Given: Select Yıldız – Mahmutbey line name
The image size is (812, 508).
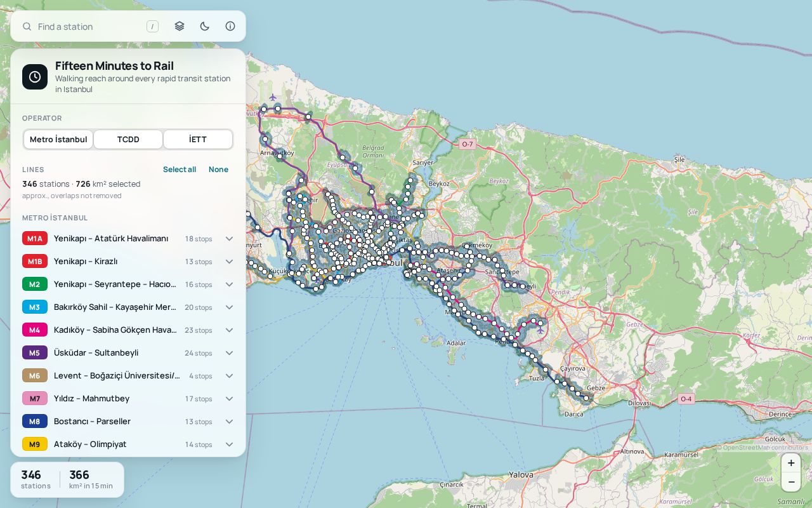Looking at the screenshot, I should point(91,399).
